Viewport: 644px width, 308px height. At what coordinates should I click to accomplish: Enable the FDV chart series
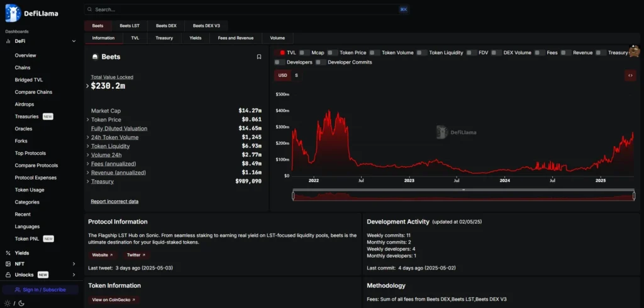point(472,53)
